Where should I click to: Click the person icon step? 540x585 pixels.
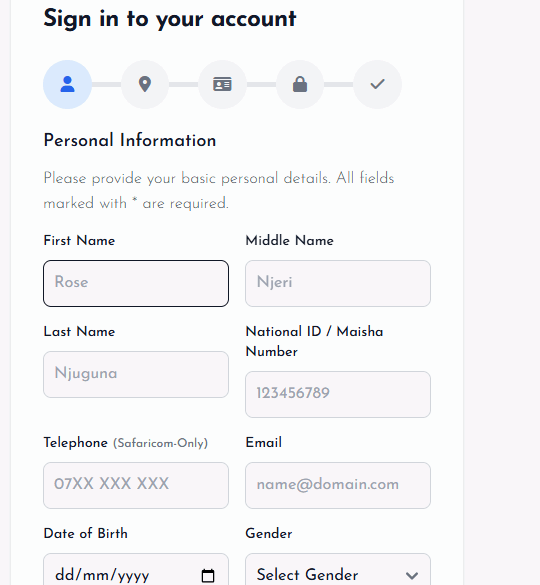67,84
